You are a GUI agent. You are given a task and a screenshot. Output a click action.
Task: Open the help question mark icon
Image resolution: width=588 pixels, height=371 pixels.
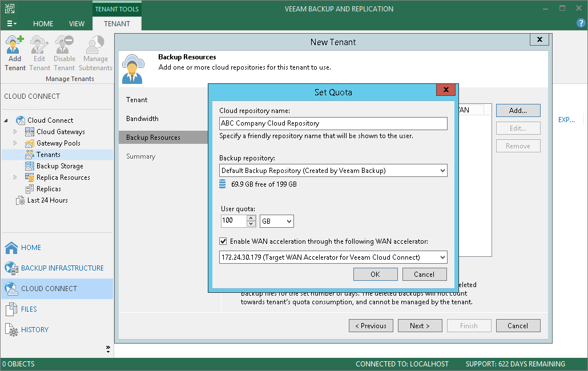pyautogui.click(x=581, y=23)
